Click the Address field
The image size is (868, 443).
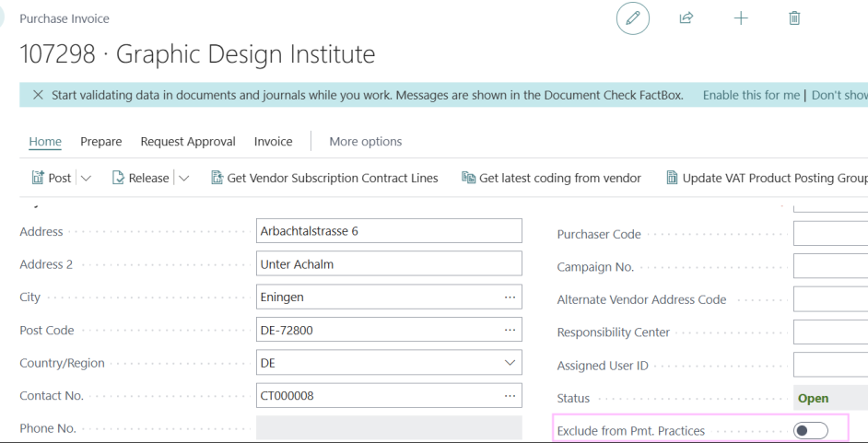click(x=389, y=231)
